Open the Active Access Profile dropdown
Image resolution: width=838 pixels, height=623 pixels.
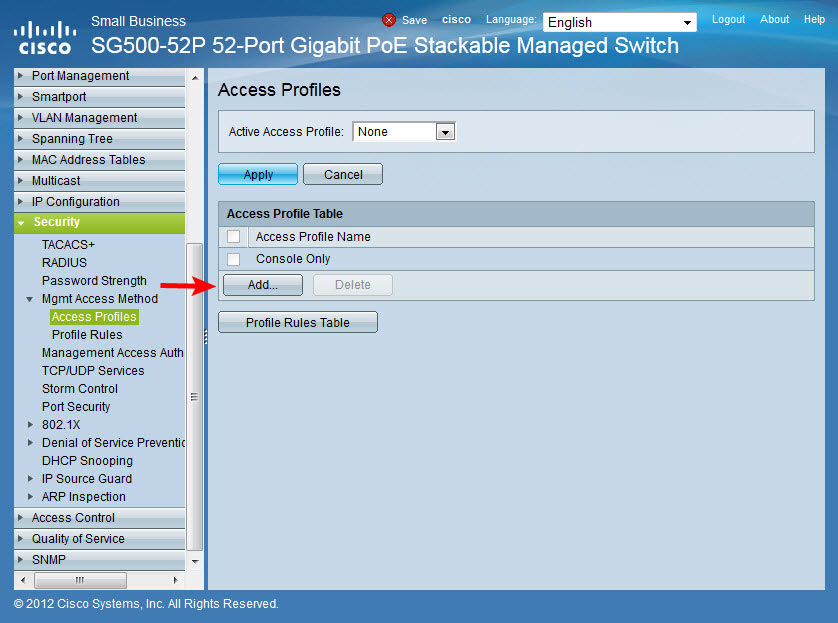(404, 131)
